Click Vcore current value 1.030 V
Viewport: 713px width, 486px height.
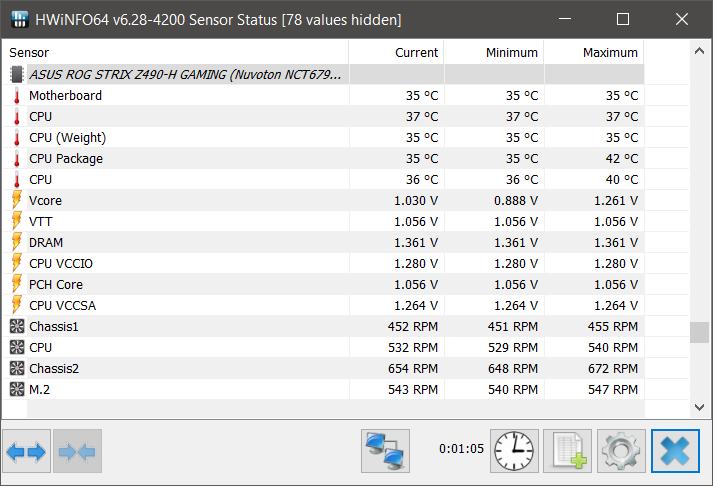point(416,200)
